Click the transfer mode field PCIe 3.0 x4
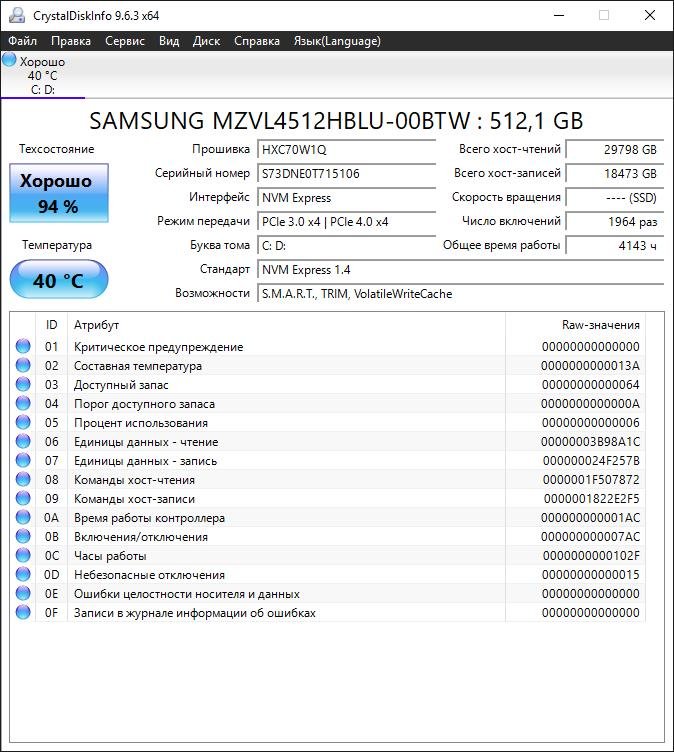The image size is (674, 752). pyautogui.click(x=346, y=221)
